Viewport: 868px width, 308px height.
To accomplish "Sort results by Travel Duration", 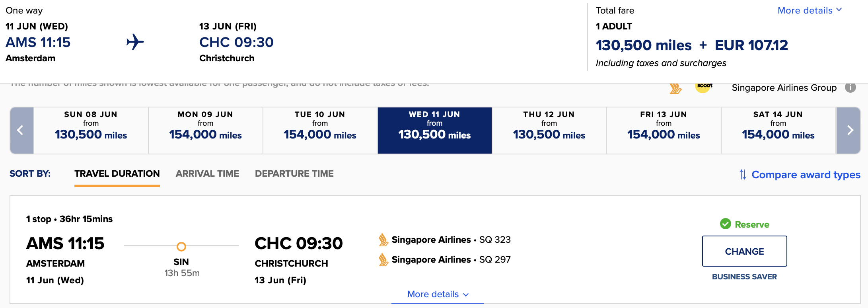I will pos(117,173).
